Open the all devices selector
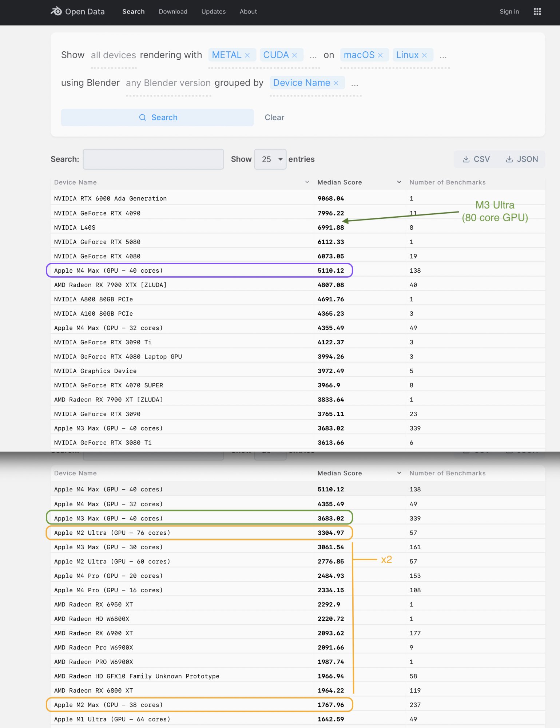 point(114,55)
